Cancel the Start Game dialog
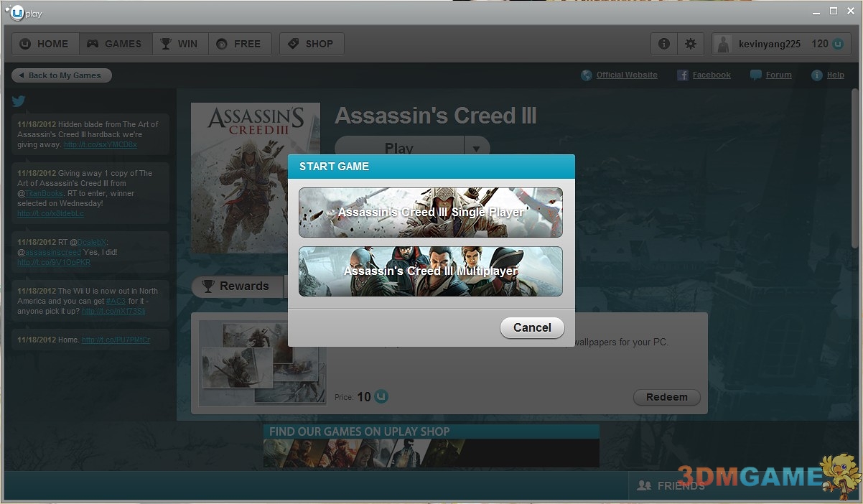 tap(532, 327)
